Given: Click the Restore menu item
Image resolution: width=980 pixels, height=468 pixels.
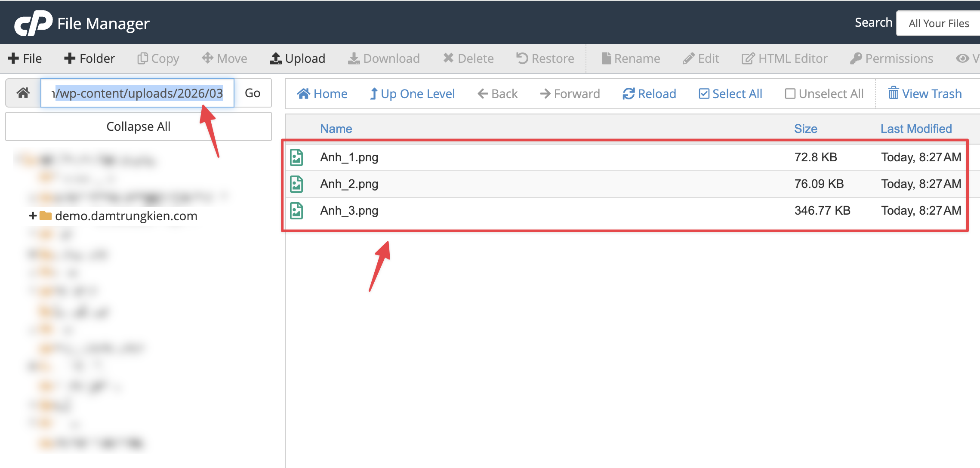Looking at the screenshot, I should [x=545, y=58].
